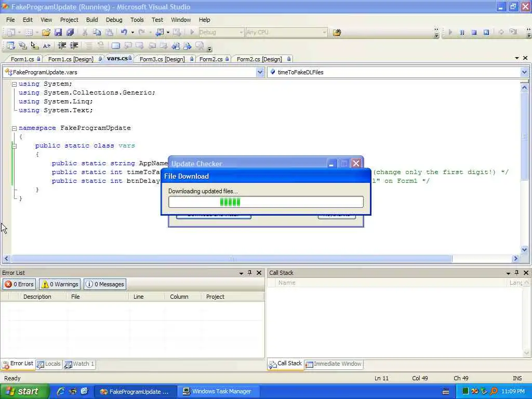Click the Add New Item icon
The height and width of the screenshot is (399, 532).
pyautogui.click(x=29, y=32)
